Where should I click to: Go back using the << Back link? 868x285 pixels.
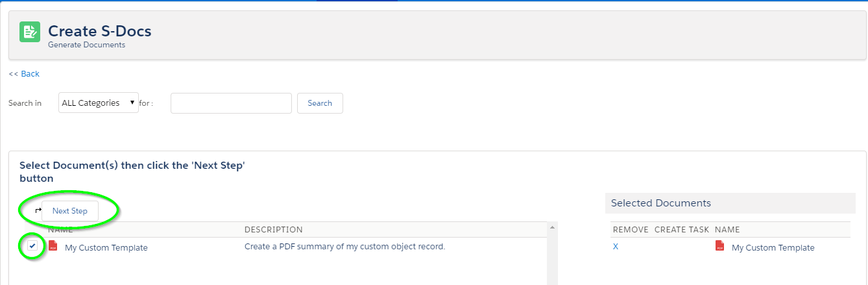(x=24, y=74)
